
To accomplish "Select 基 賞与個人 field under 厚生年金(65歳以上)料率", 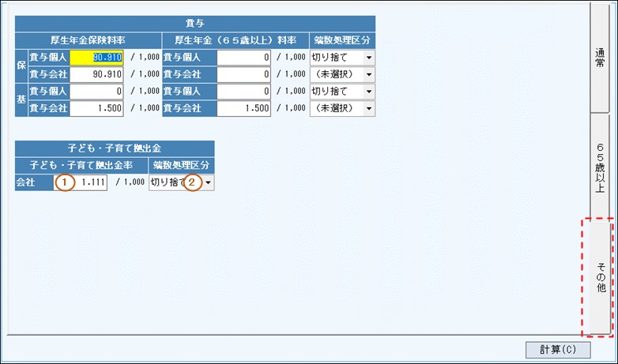I will coord(244,92).
